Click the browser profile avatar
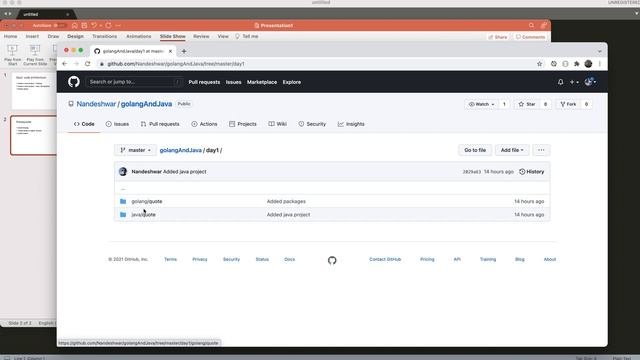 (588, 64)
